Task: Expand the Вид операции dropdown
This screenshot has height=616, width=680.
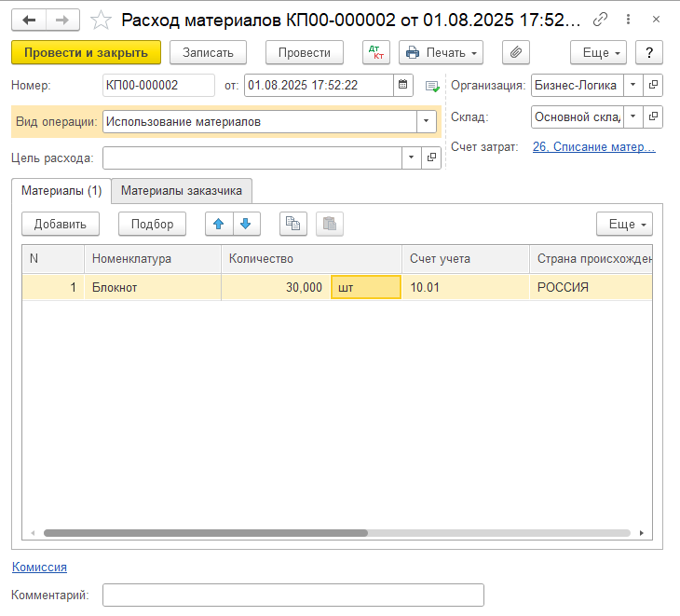Action: 426,121
